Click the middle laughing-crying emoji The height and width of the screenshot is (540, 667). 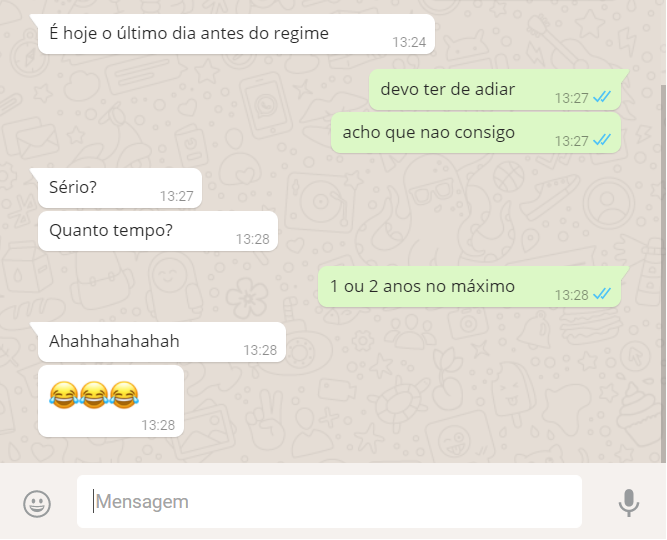(x=94, y=395)
